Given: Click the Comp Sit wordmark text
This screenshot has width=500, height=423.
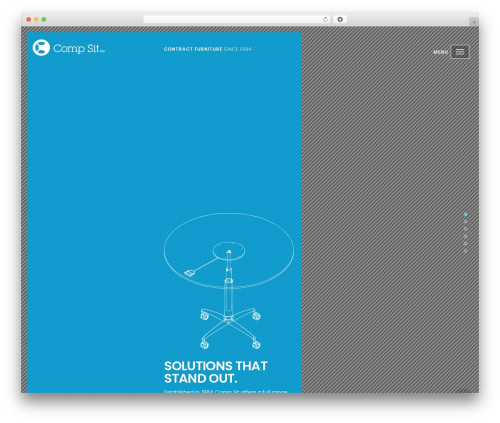Looking at the screenshot, I should (79, 48).
